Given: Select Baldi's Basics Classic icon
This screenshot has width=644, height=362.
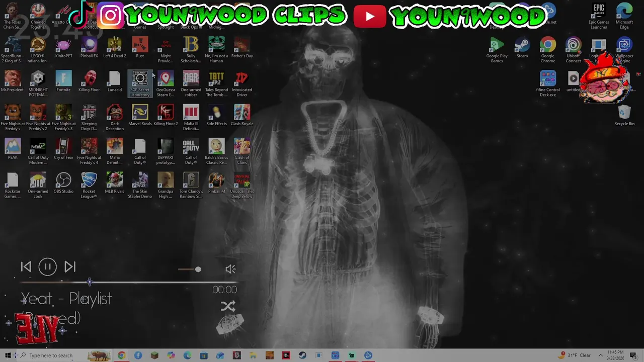Looking at the screenshot, I should pyautogui.click(x=216, y=151).
